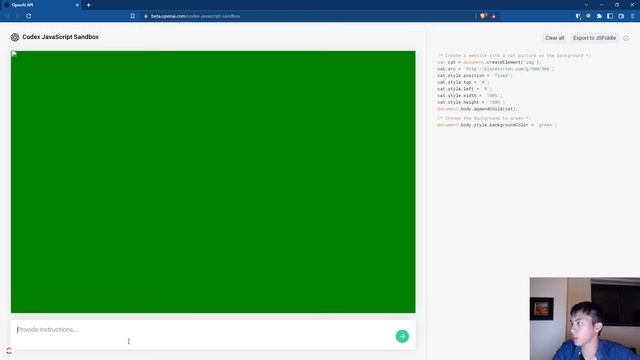Click the Codex JavaScript Sandbox title
This screenshot has width=640, height=360.
click(x=60, y=37)
